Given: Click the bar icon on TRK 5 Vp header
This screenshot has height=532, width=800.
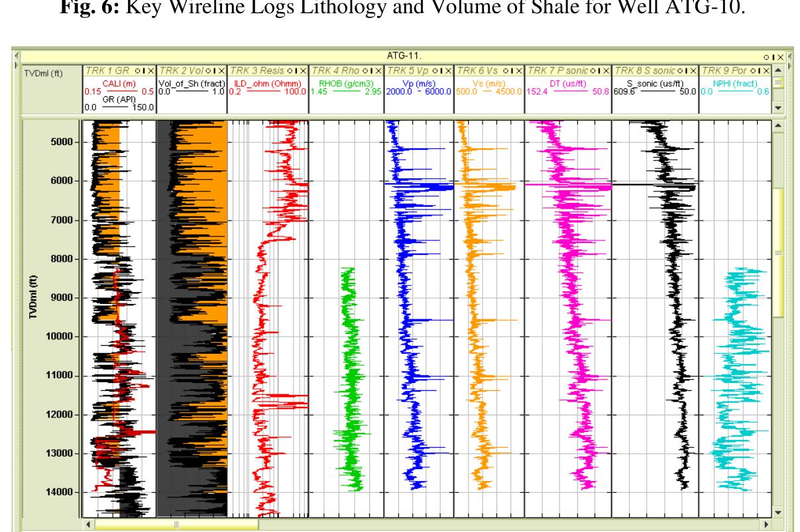Looking at the screenshot, I should [x=443, y=70].
